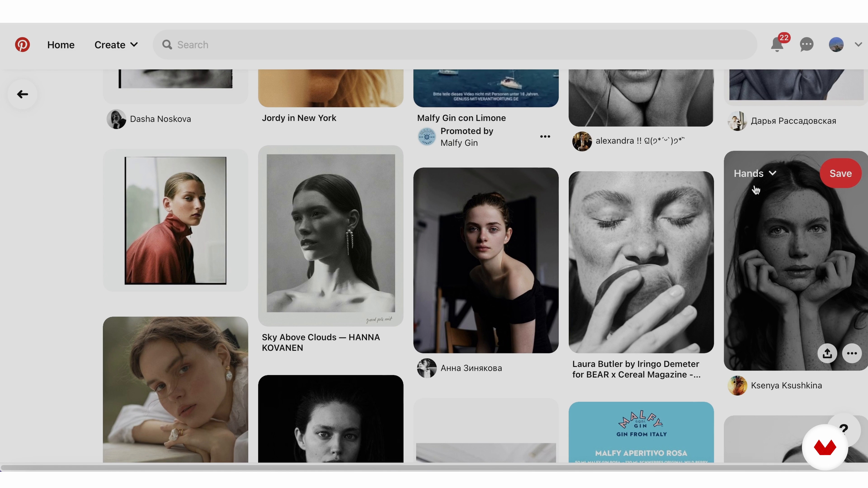Open the profile avatar in header
Viewport: 868px width, 488px height.
[836, 45]
